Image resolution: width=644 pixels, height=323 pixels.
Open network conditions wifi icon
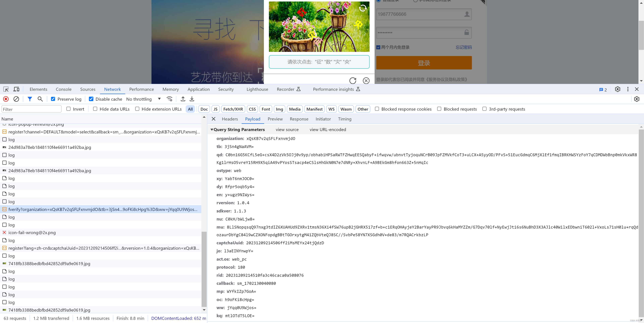tap(169, 99)
